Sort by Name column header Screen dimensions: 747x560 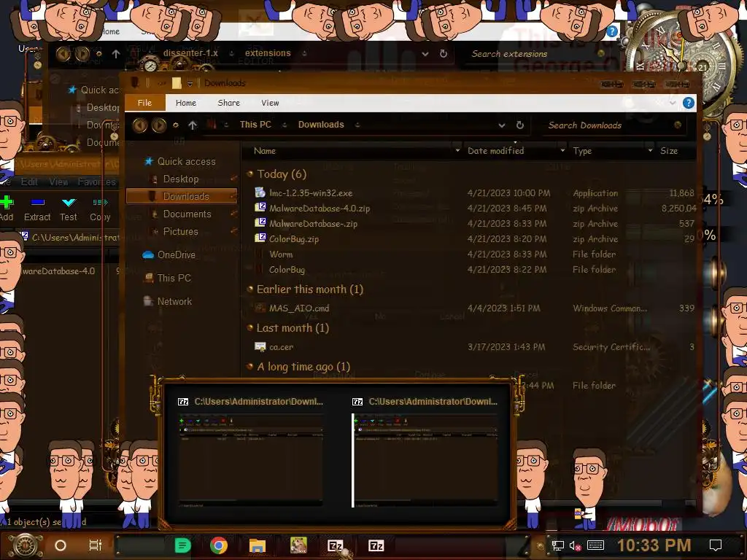point(265,151)
